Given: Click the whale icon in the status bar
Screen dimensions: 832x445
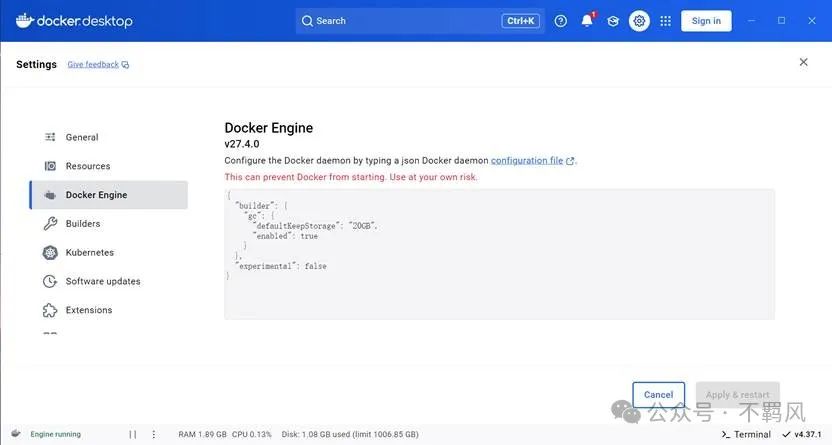Looking at the screenshot, I should point(16,433).
